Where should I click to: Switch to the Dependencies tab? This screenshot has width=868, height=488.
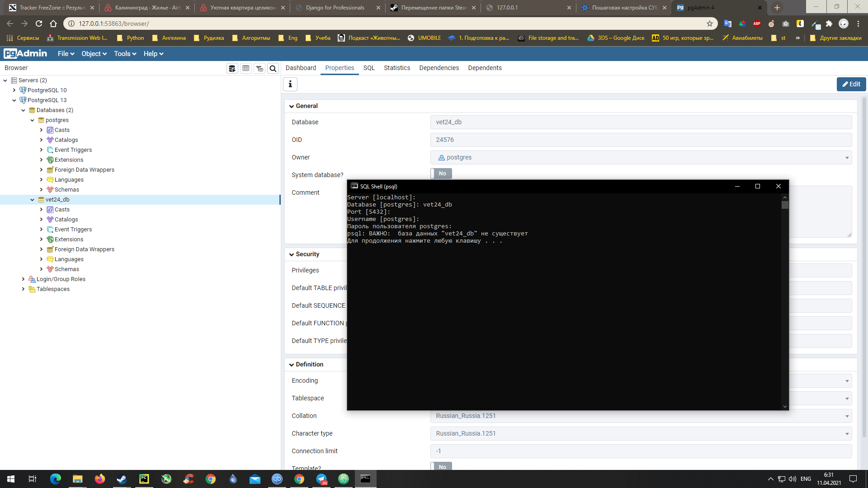pos(439,68)
